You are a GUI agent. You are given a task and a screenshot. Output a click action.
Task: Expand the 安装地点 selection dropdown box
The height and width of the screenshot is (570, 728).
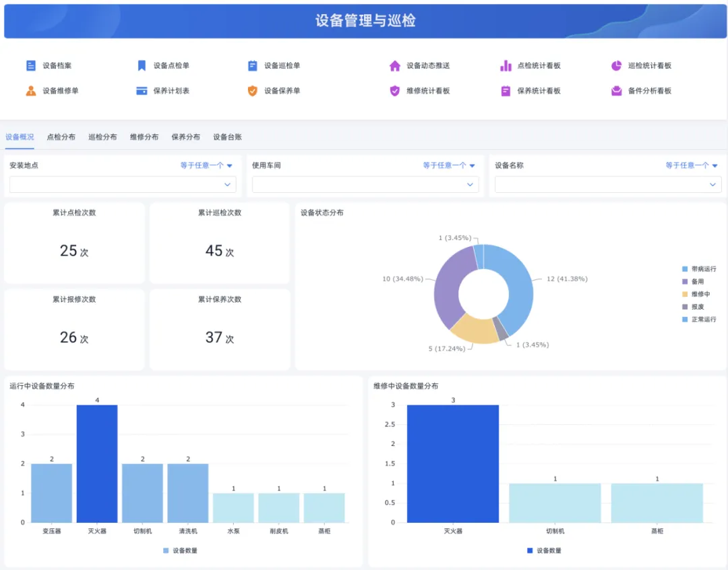(123, 184)
